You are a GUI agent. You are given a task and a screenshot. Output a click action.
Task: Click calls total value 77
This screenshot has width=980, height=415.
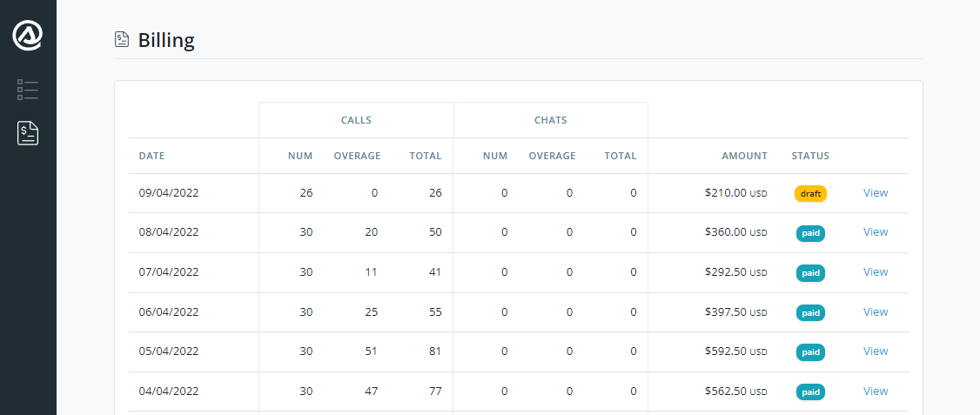pyautogui.click(x=435, y=392)
